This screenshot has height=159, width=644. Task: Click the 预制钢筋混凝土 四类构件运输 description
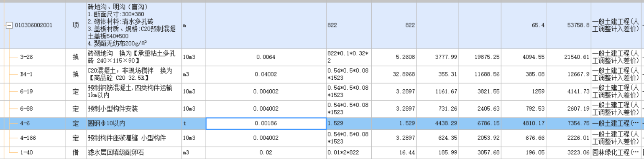pos(134,91)
